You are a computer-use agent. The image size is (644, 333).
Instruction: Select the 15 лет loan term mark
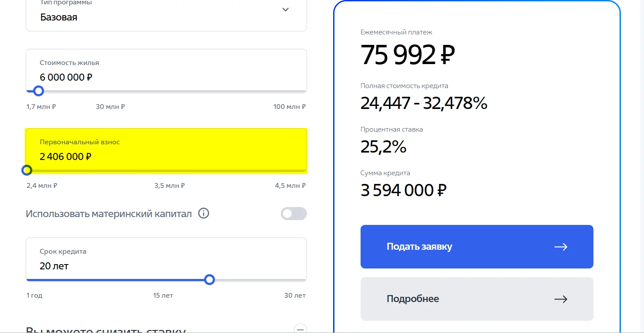click(x=163, y=296)
